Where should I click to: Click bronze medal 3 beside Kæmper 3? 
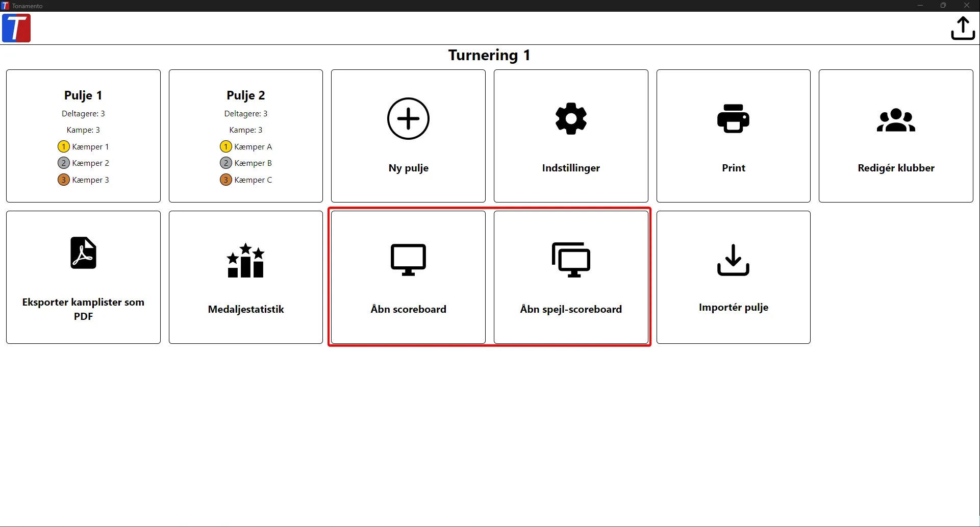pos(63,180)
